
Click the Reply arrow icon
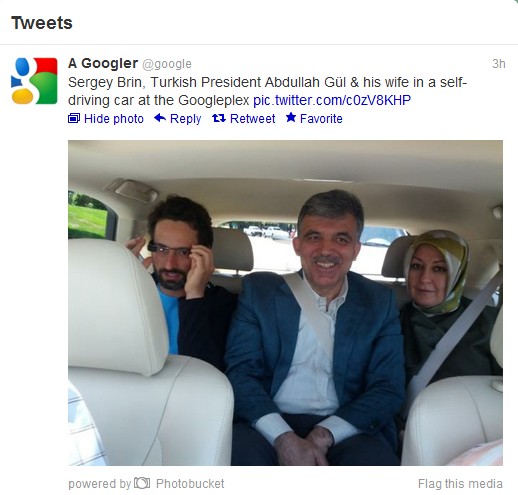click(x=160, y=118)
